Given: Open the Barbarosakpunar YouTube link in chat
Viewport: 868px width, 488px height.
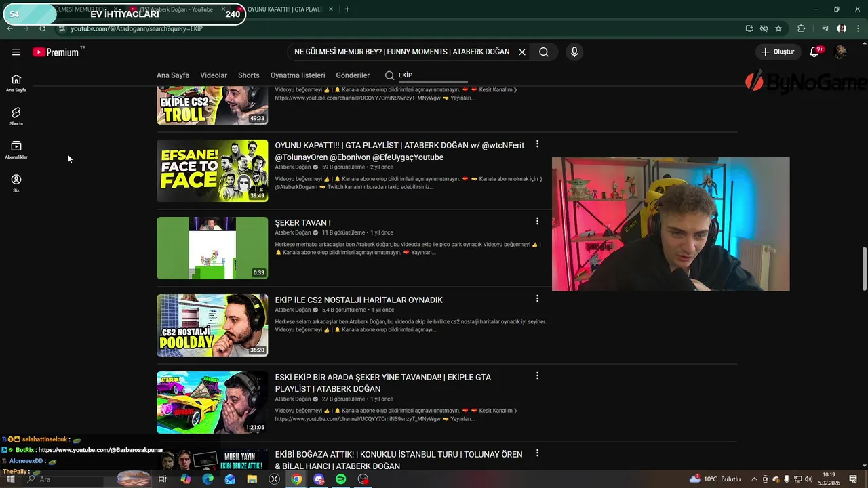Looking at the screenshot, I should point(100,450).
